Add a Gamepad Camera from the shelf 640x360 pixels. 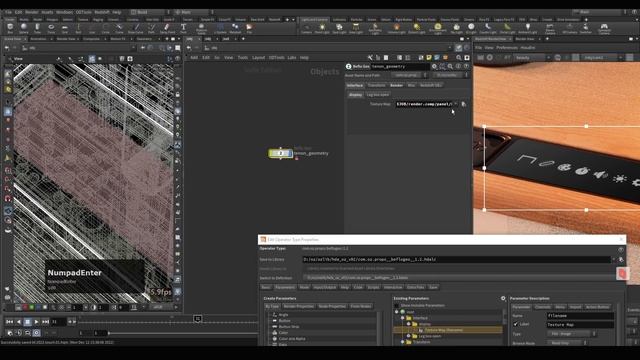click(x=604, y=29)
